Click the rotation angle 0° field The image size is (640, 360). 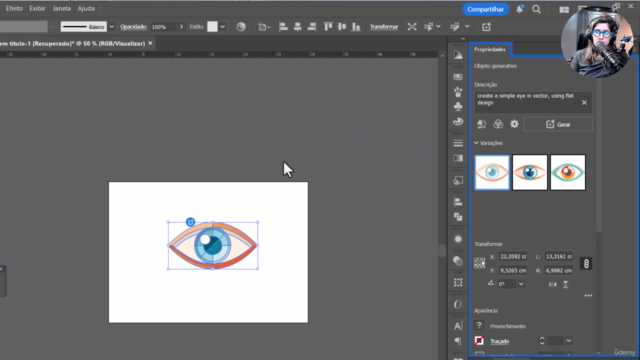point(506,284)
